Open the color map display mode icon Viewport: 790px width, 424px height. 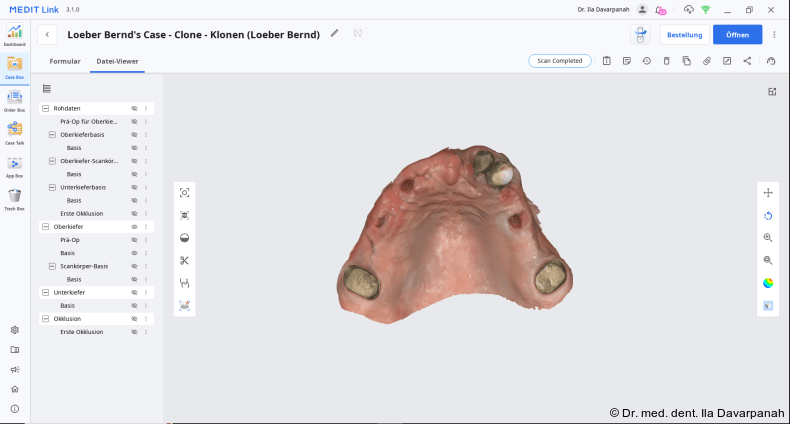click(768, 282)
